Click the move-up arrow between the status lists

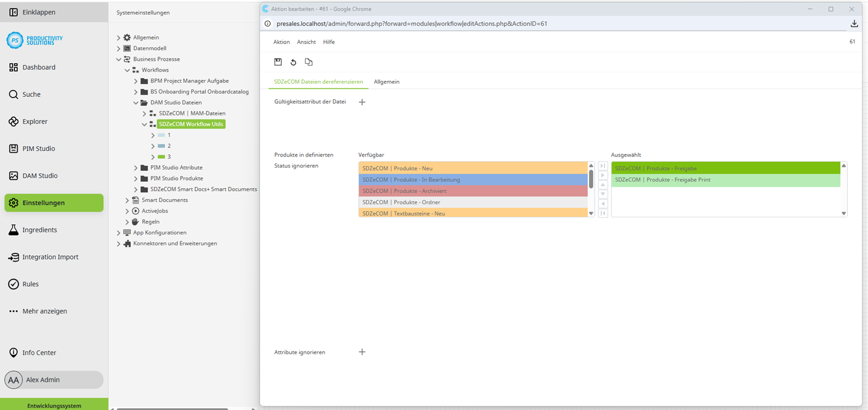pos(602,185)
